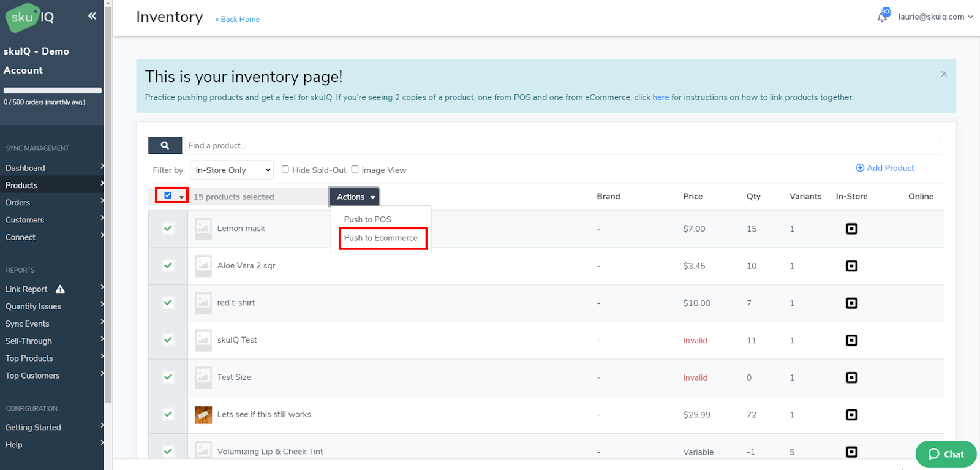Screen dimensions: 980x470
Task: Click the notification bell icon
Action: [x=882, y=17]
